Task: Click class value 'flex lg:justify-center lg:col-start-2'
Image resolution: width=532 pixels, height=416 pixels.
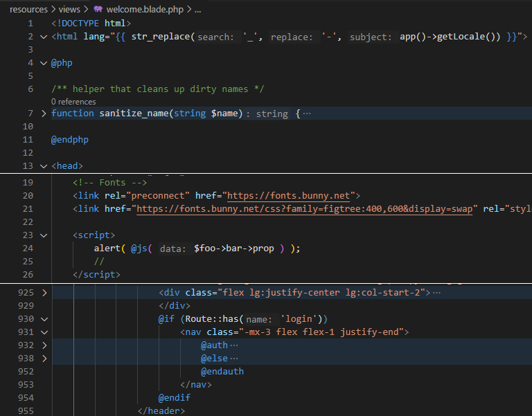Action: click(x=321, y=293)
